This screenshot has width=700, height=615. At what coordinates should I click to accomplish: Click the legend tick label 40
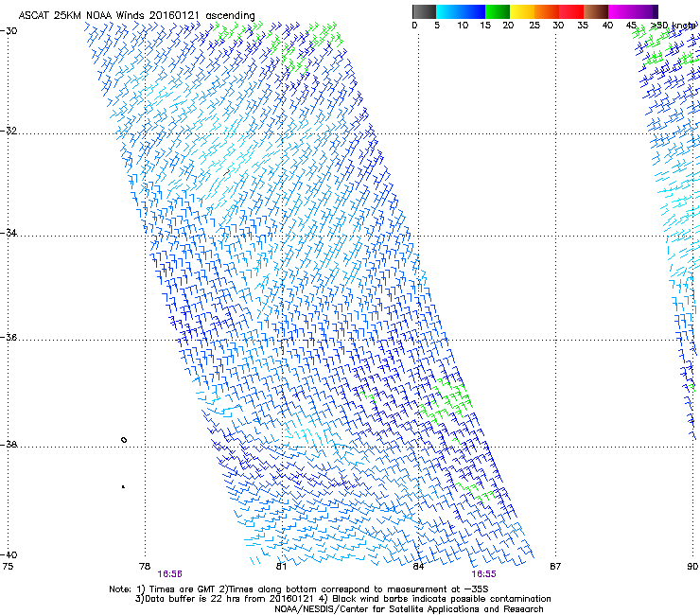coord(607,26)
